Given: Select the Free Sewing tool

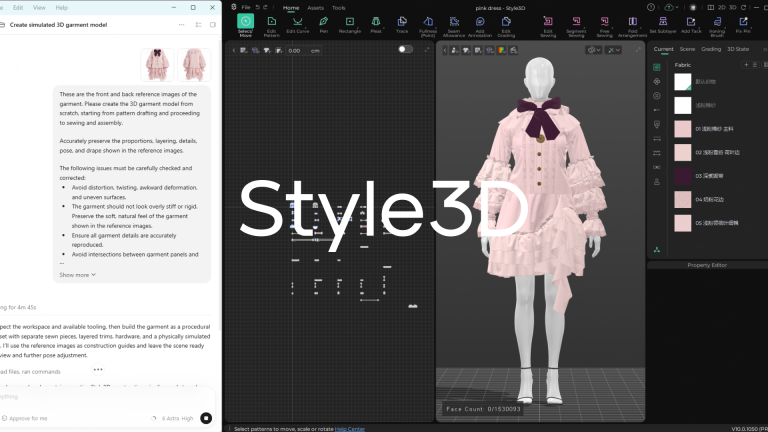Looking at the screenshot, I should pos(604,26).
